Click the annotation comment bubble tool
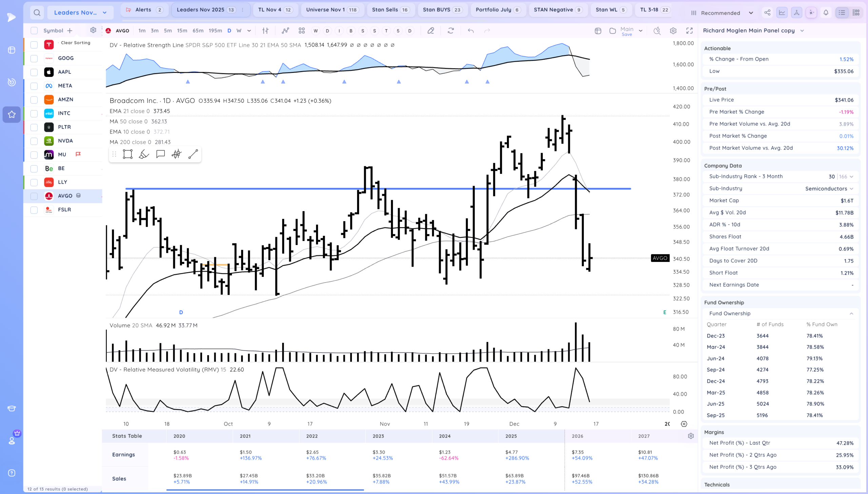 (160, 154)
